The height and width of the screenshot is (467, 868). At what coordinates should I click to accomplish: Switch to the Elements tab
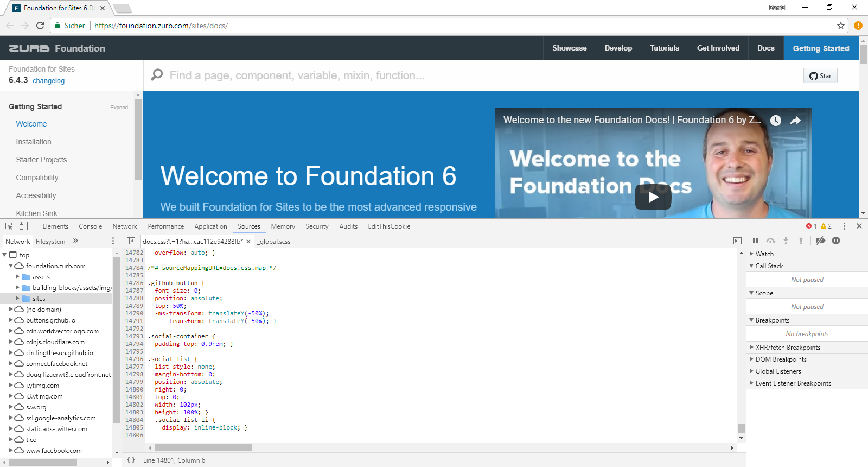[x=55, y=226]
